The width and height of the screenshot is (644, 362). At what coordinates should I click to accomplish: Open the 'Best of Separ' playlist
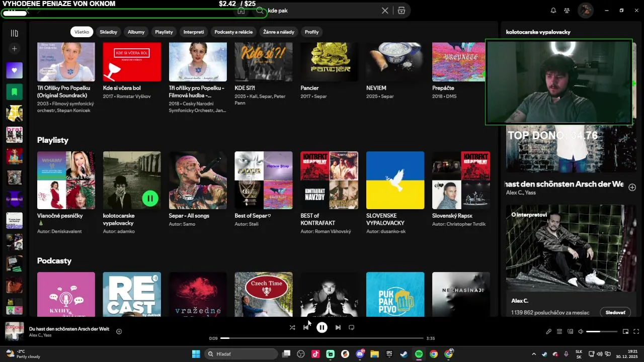[264, 180]
